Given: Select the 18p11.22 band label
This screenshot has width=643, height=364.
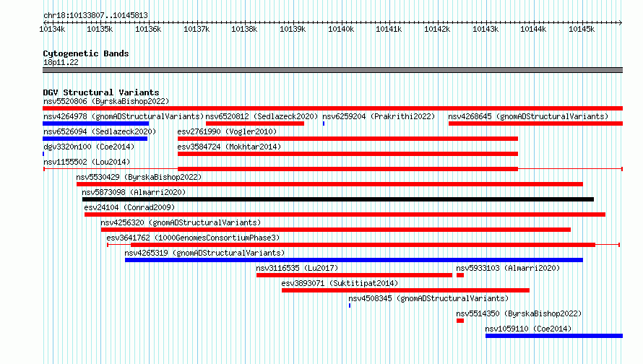Looking at the screenshot, I should point(61,62).
